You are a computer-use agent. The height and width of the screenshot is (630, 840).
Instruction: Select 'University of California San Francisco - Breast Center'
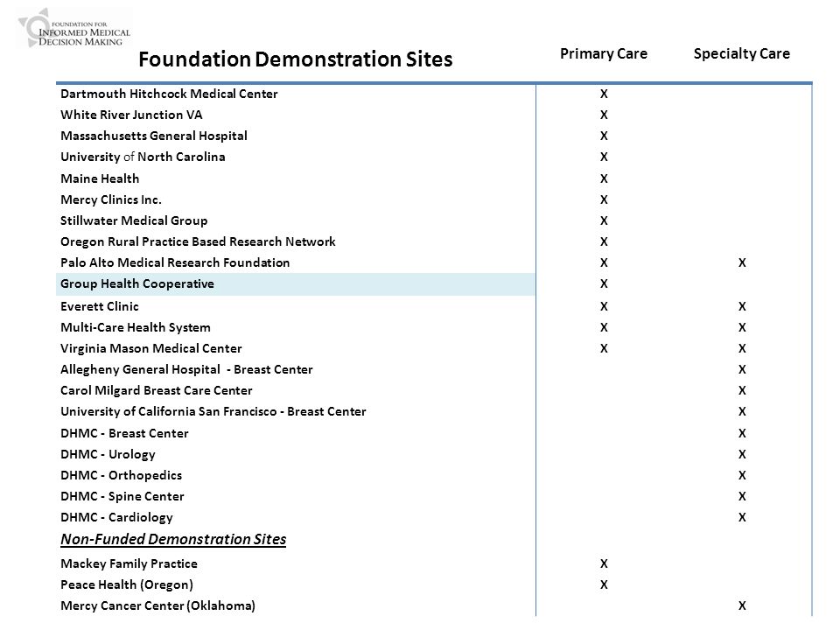point(213,411)
